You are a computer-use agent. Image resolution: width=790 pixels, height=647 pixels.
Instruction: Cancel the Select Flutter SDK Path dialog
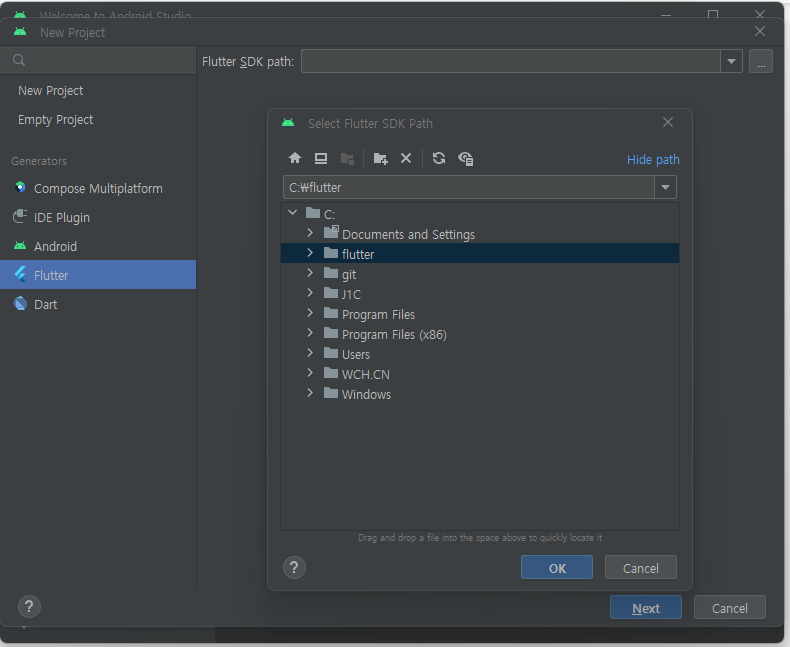pyautogui.click(x=640, y=568)
